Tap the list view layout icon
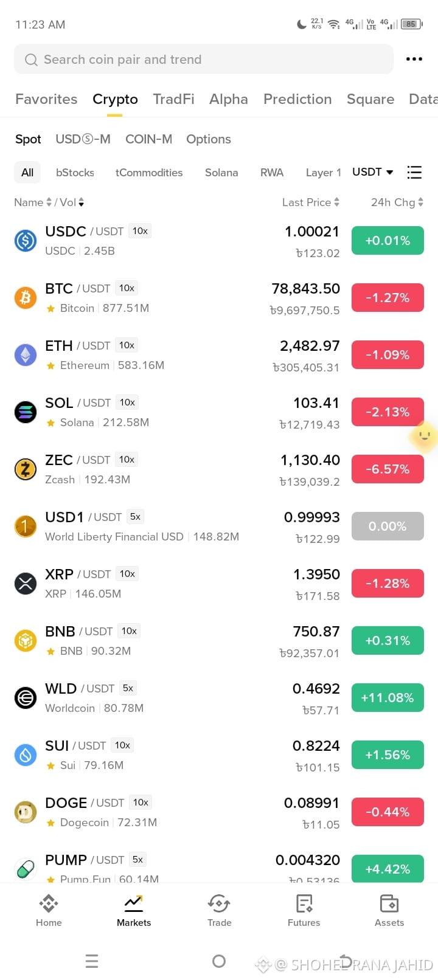Viewport: 438px width, 980px height. (x=414, y=173)
